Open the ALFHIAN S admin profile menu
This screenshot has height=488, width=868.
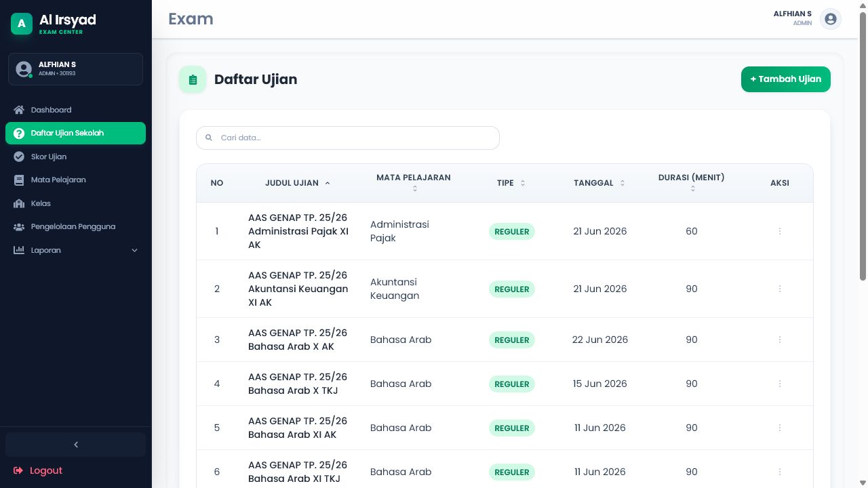point(807,19)
